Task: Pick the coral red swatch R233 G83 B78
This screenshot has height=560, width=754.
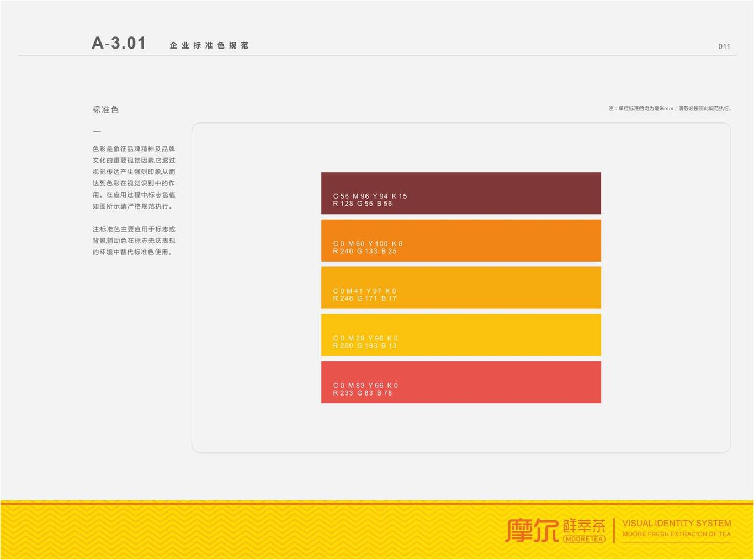Action: pos(461,382)
